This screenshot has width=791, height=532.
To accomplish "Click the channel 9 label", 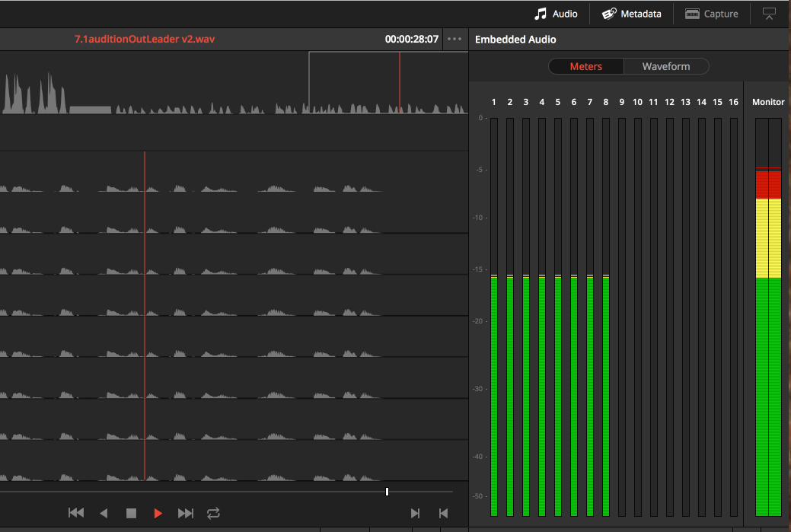I will tap(621, 102).
